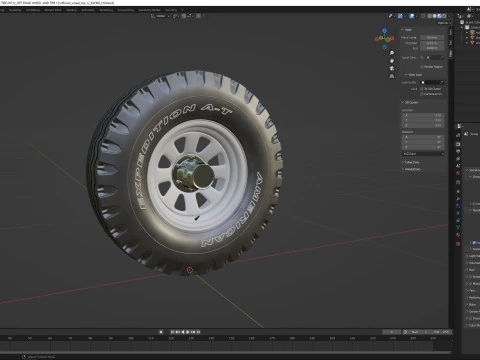
Task: Select wireframe viewport shading mode
Action: point(429,16)
